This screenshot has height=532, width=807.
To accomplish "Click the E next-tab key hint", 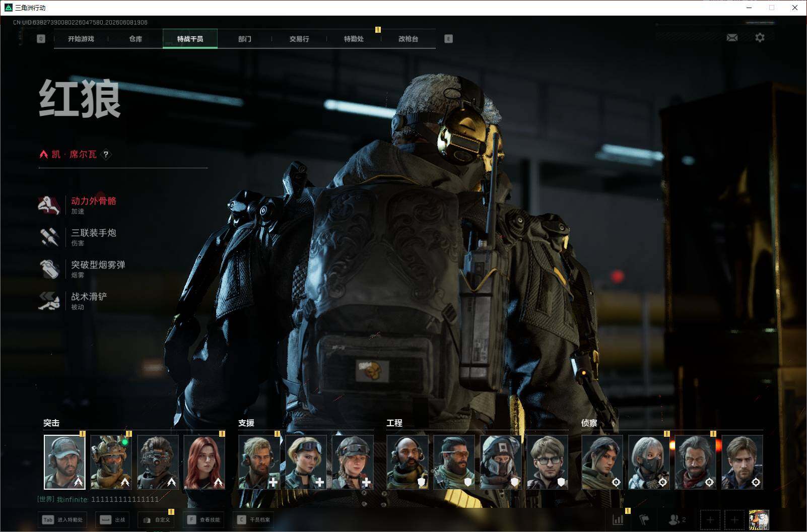I will coord(448,39).
